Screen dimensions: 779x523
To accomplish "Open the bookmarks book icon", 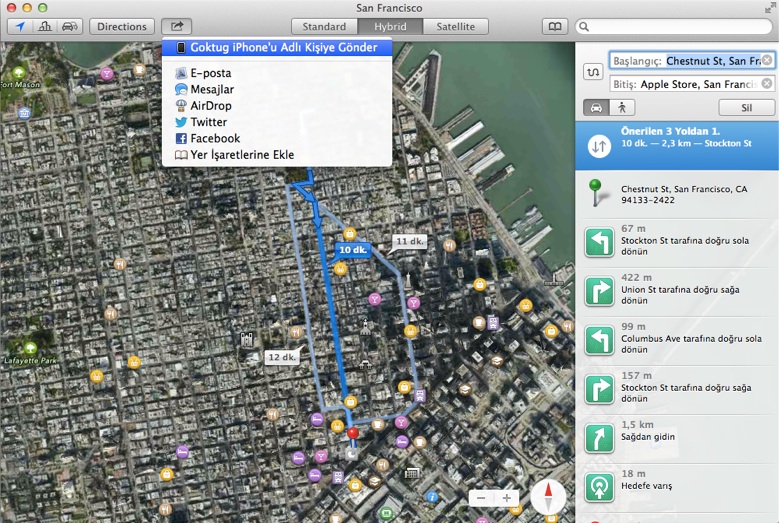I will [x=554, y=26].
